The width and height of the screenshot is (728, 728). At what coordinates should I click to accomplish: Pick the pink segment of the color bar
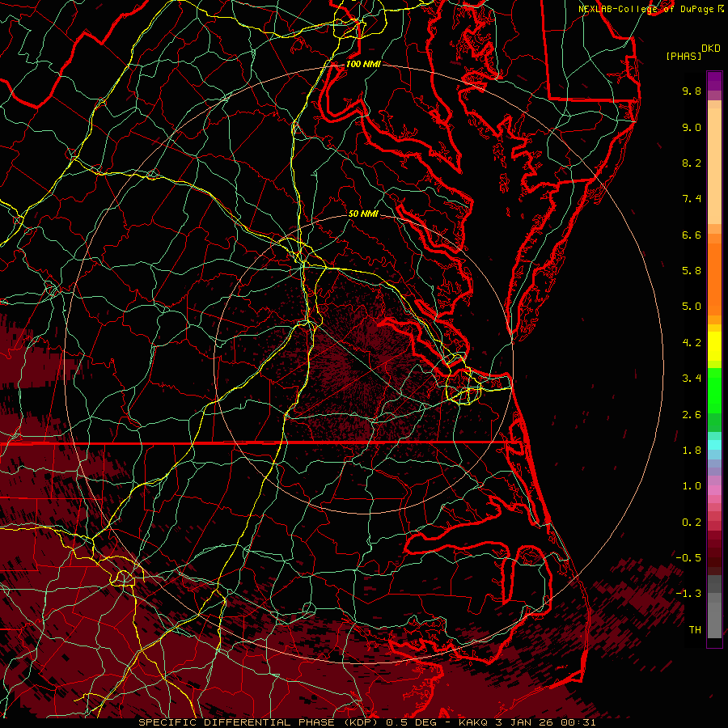click(x=714, y=490)
